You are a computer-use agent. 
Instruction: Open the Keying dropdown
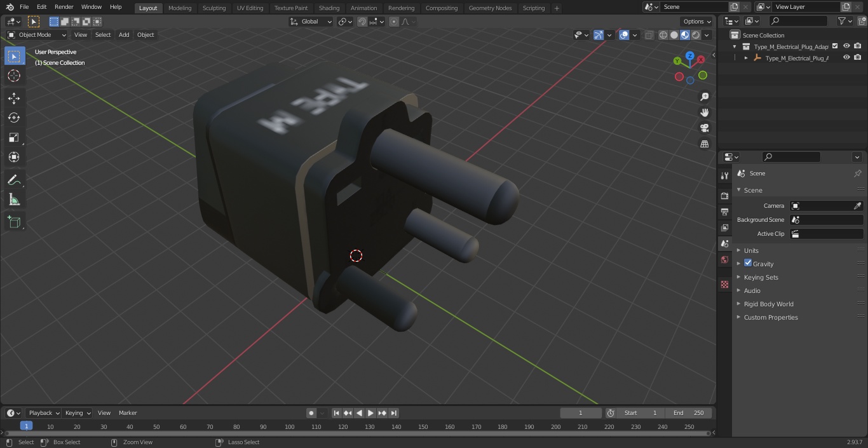pyautogui.click(x=77, y=413)
